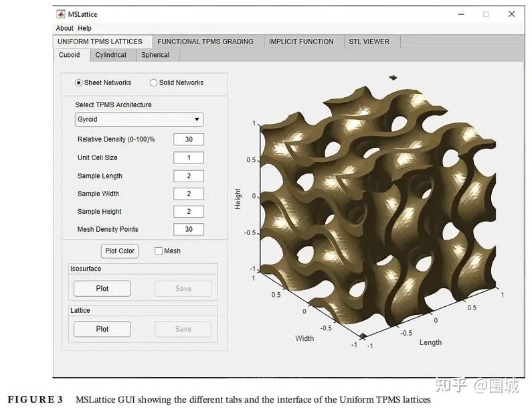This screenshot has width=532, height=408.
Task: Click the Lattice Plot button
Action: click(102, 329)
